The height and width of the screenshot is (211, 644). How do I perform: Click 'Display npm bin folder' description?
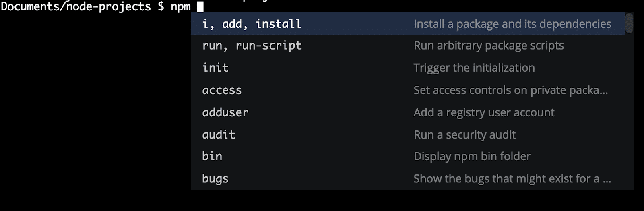point(472,157)
